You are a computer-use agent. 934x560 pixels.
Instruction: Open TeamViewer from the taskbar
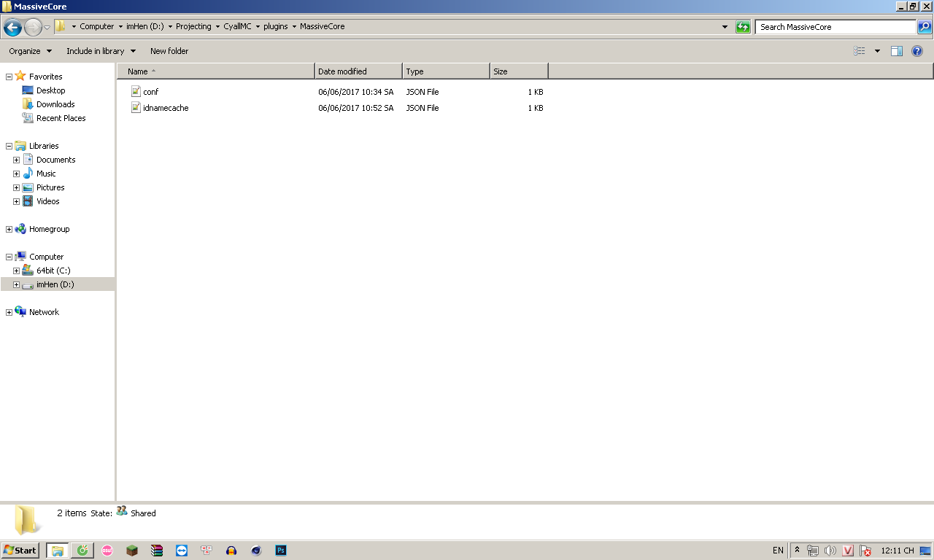tap(182, 551)
